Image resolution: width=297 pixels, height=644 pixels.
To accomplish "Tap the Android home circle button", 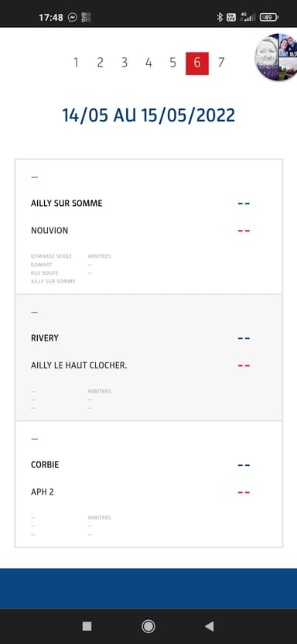I will tap(148, 626).
